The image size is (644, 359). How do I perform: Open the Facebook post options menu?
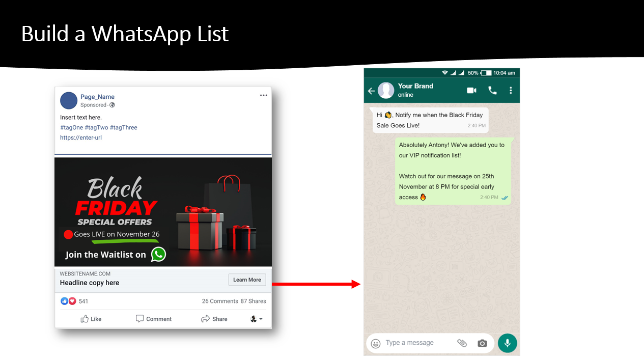tap(263, 95)
